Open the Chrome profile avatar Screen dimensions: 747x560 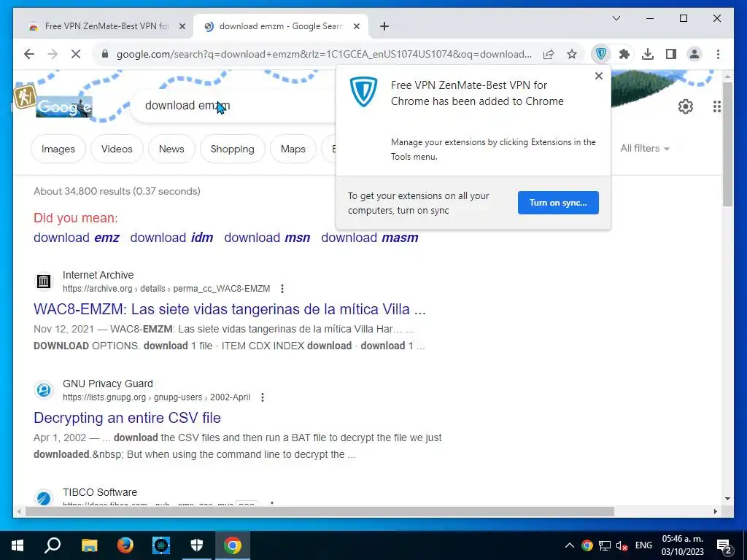click(694, 54)
